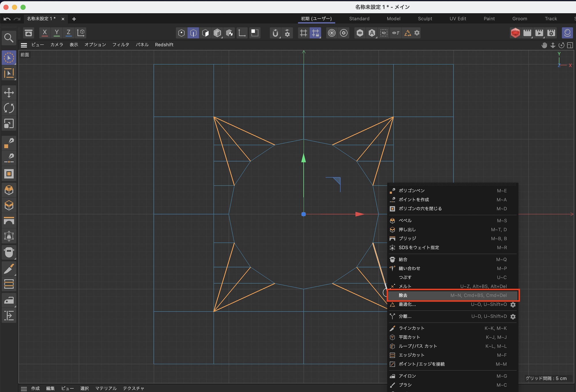Open the Edit Render Settings icon

coord(551,33)
